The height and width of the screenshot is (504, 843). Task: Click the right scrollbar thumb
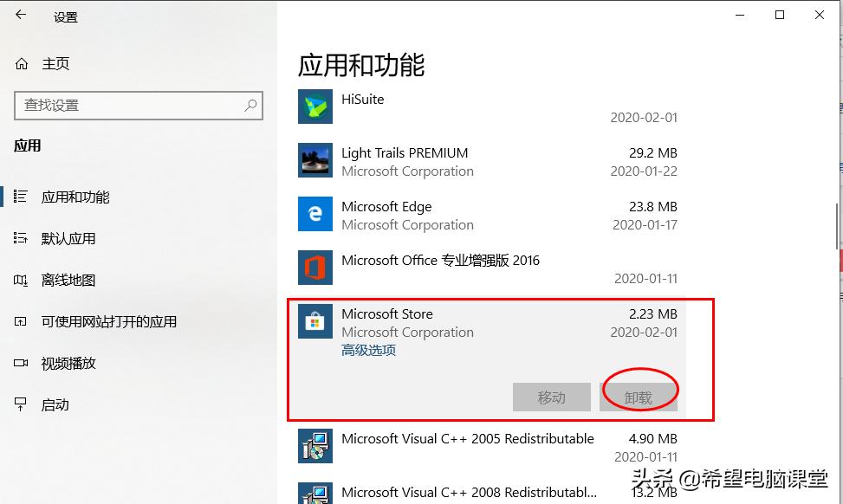coord(837,208)
